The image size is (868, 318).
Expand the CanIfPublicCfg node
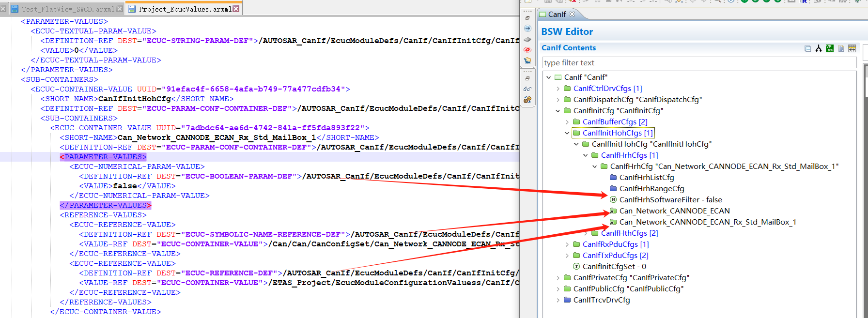(558, 288)
